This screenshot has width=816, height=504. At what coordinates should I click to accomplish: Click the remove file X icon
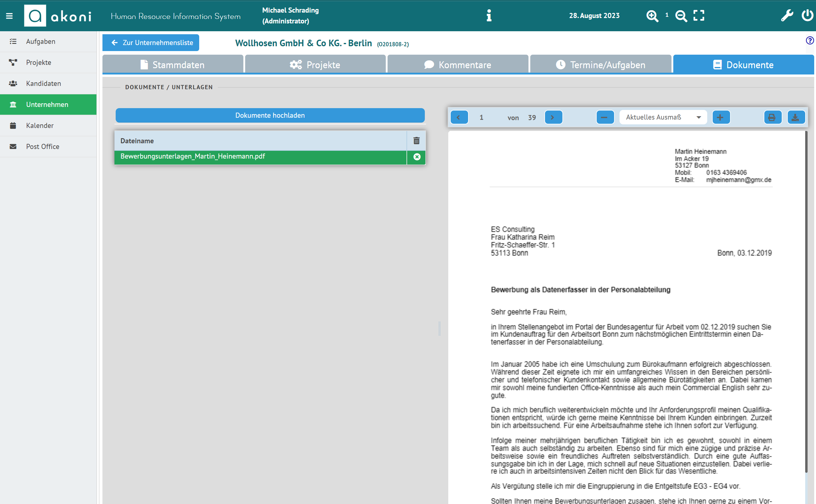coord(417,157)
